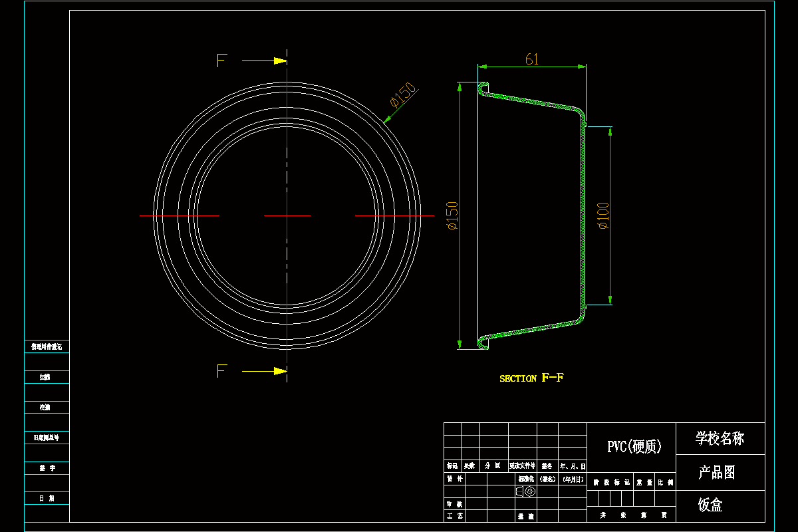
Task: Click the 产品图 title block text
Action: (716, 473)
